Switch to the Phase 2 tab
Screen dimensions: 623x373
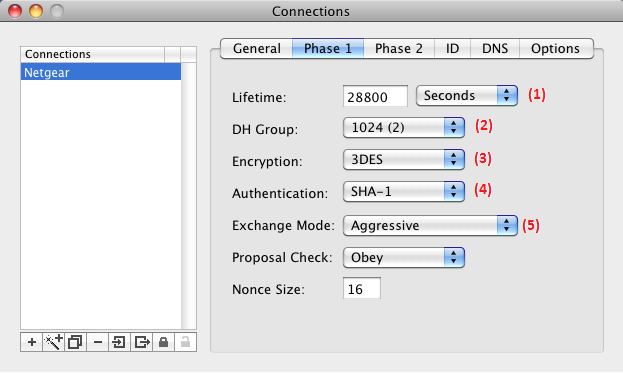point(399,48)
